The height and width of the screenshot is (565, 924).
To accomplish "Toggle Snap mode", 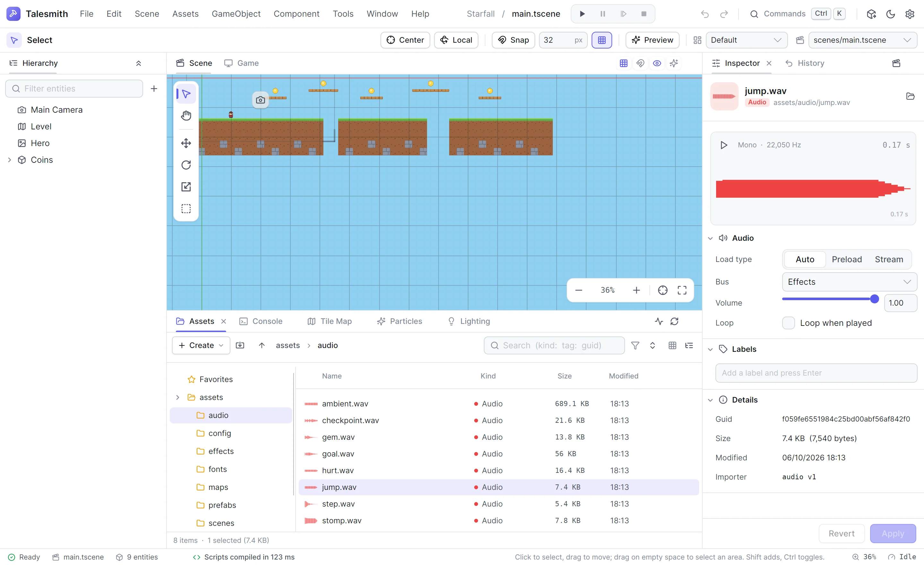I will point(513,40).
